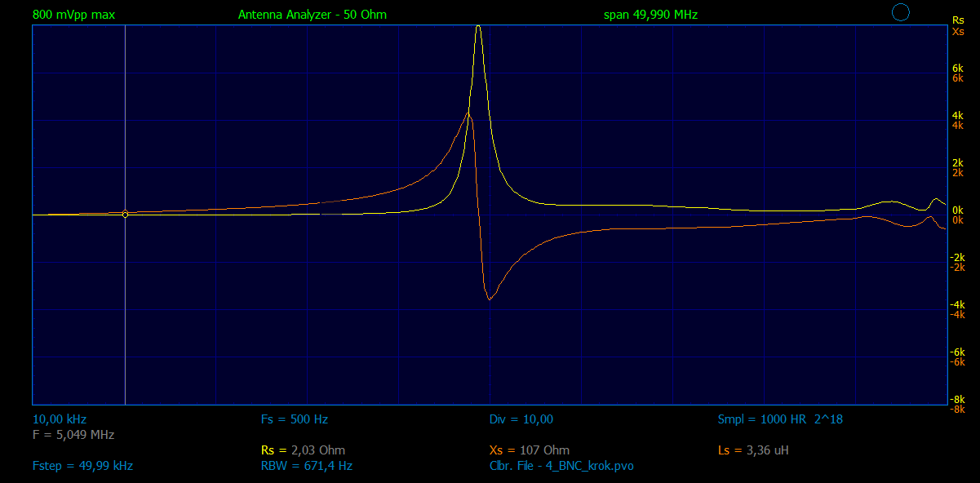Select the 'Div = 10,00' setting

point(521,419)
